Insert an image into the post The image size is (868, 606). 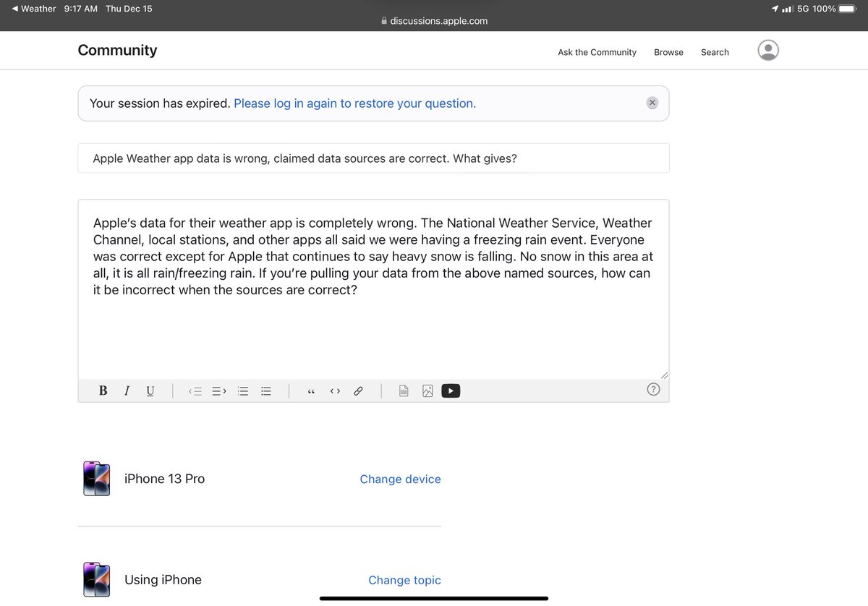(427, 391)
